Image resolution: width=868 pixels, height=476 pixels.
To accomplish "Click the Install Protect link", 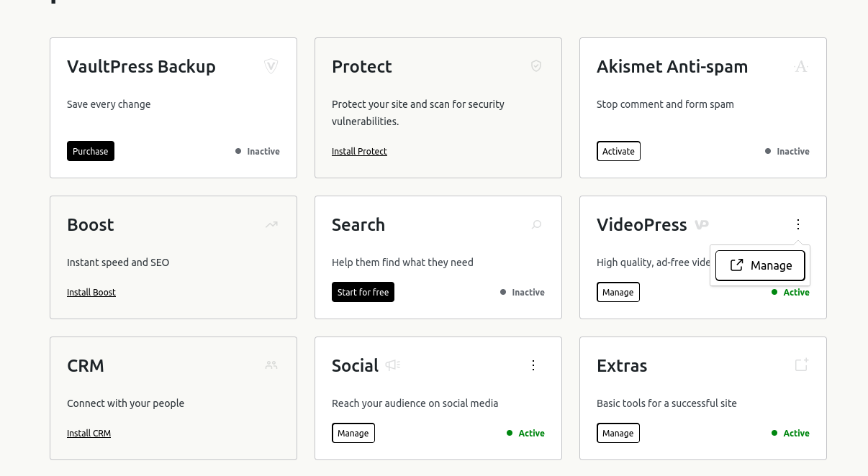I will tap(359, 151).
